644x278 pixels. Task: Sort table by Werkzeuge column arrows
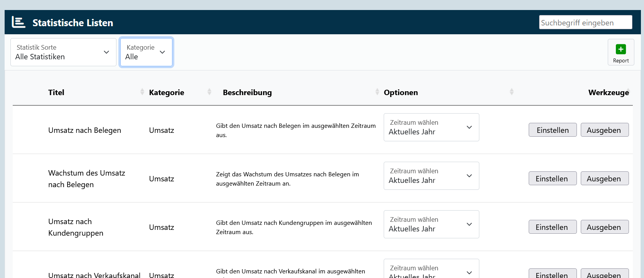click(x=628, y=92)
